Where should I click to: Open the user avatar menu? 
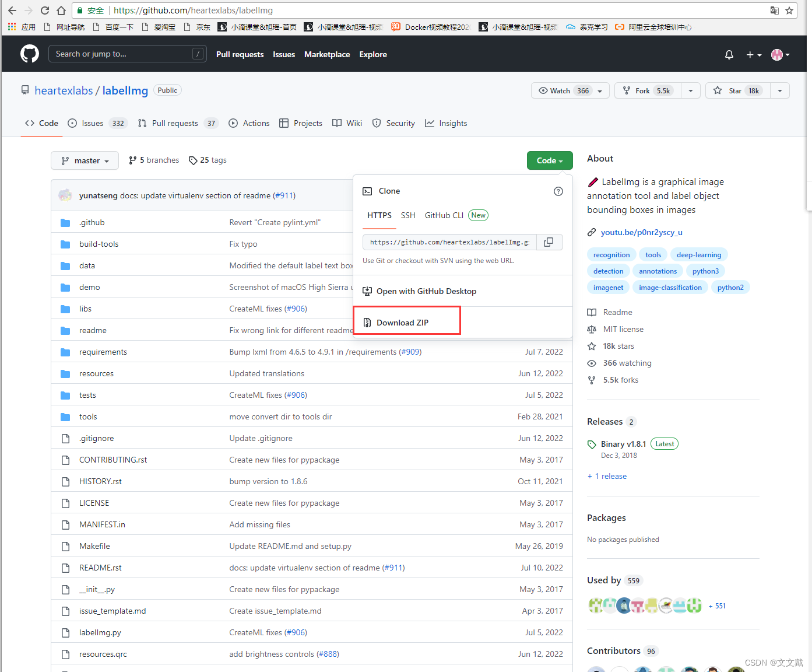[780, 54]
